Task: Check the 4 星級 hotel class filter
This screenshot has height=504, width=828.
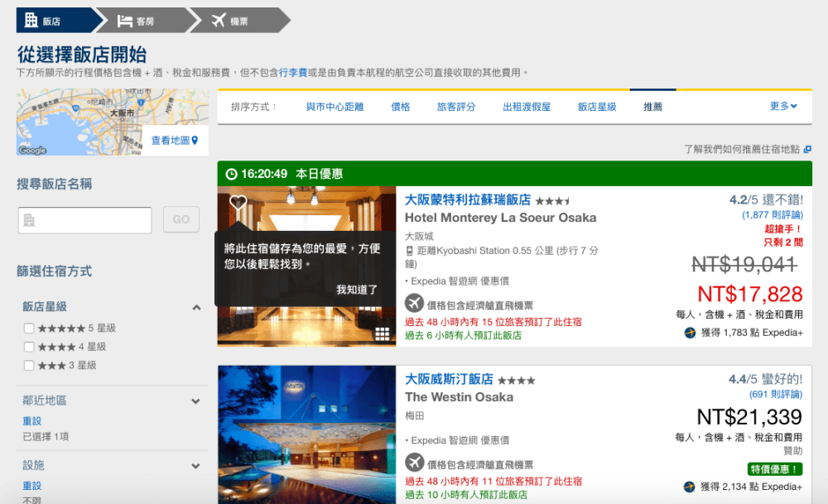Action: (x=29, y=347)
